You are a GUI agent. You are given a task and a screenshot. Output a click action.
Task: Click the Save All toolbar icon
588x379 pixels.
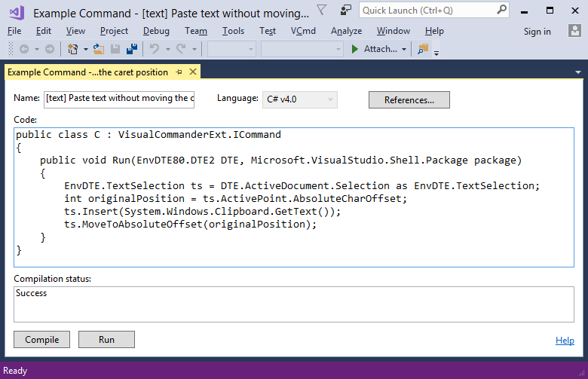132,49
